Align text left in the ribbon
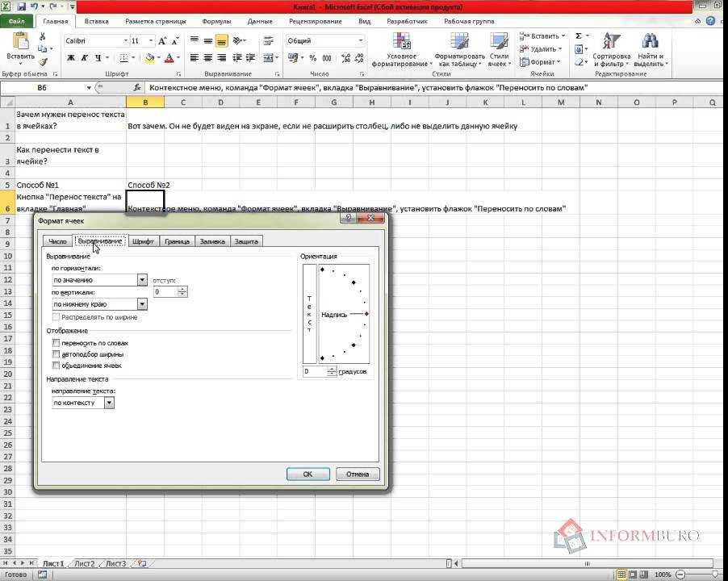This screenshot has height=581, width=728. (x=195, y=58)
